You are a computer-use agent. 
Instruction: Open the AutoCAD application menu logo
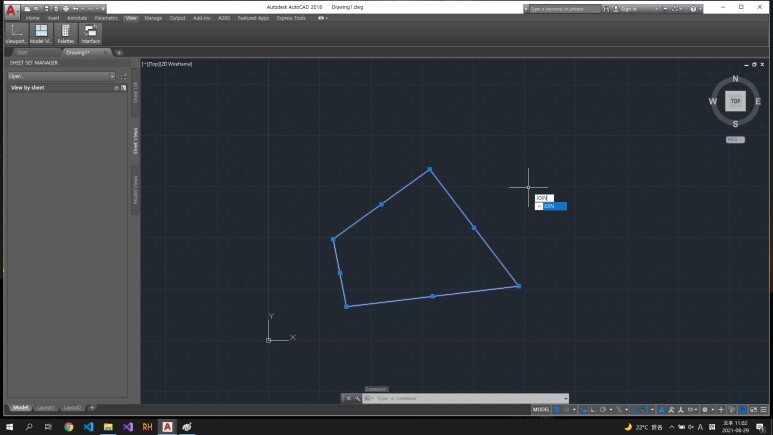(11, 10)
